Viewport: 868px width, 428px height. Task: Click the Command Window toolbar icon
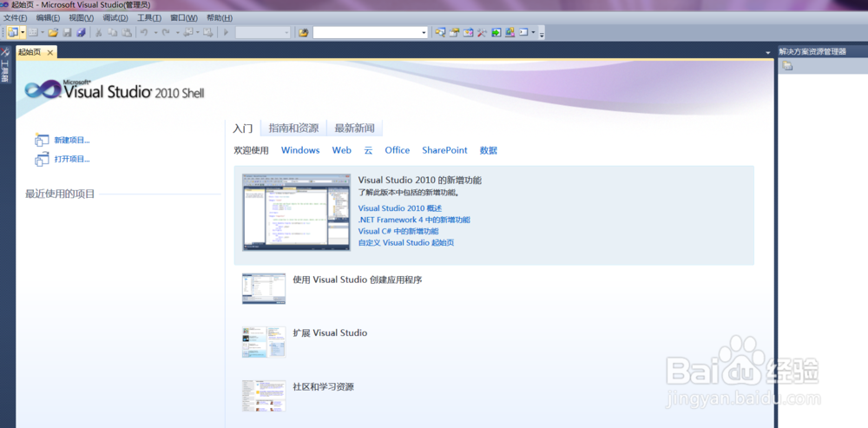click(523, 33)
